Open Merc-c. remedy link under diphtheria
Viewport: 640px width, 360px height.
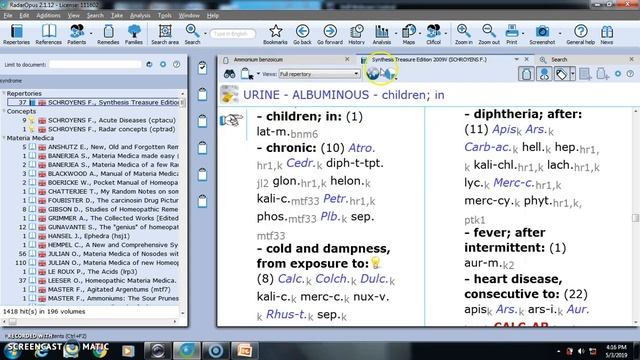(x=513, y=182)
